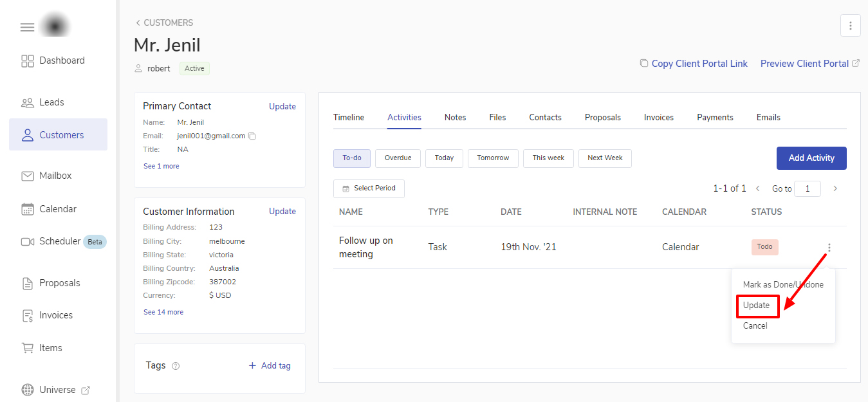This screenshot has width=868, height=402.
Task: Open the top-right three-dot options menu
Action: point(850,26)
